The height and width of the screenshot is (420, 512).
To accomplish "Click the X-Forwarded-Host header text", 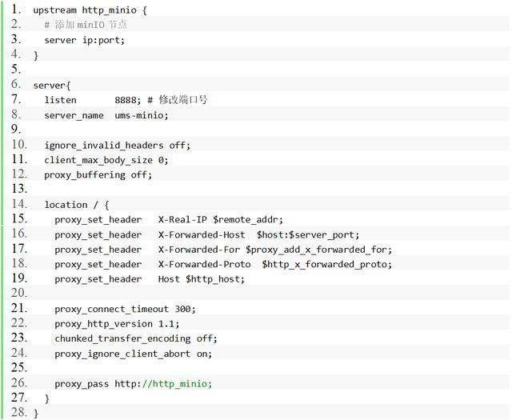I will click(202, 235).
